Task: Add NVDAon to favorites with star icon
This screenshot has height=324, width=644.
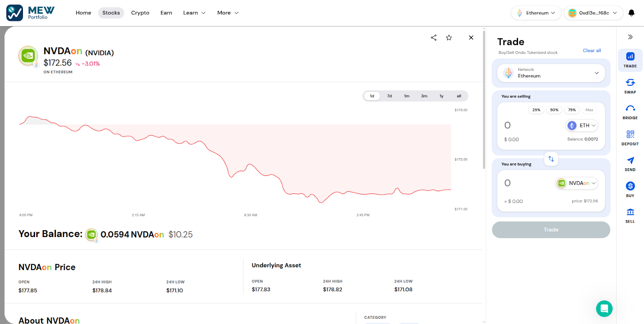Action: [449, 37]
